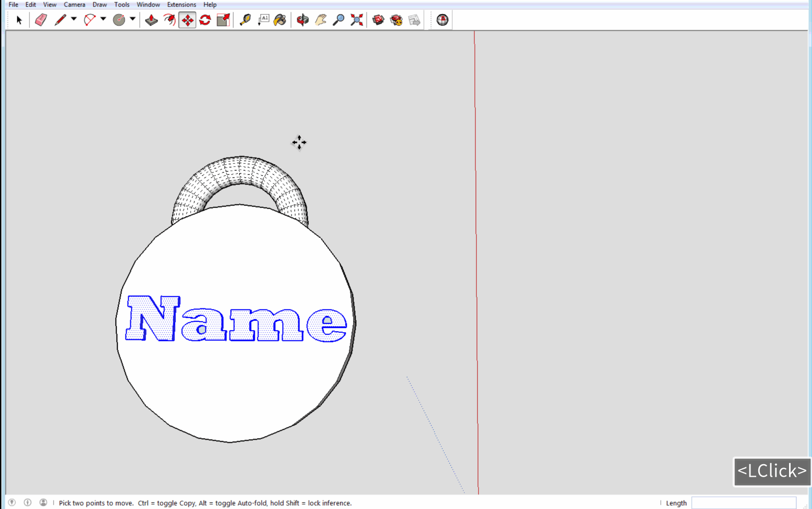This screenshot has height=509, width=812.
Task: Activate the Paint Bucket tool
Action: click(x=280, y=20)
